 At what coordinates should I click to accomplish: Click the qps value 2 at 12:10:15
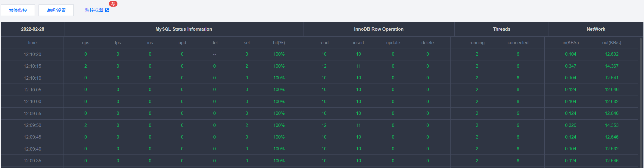coord(86,66)
